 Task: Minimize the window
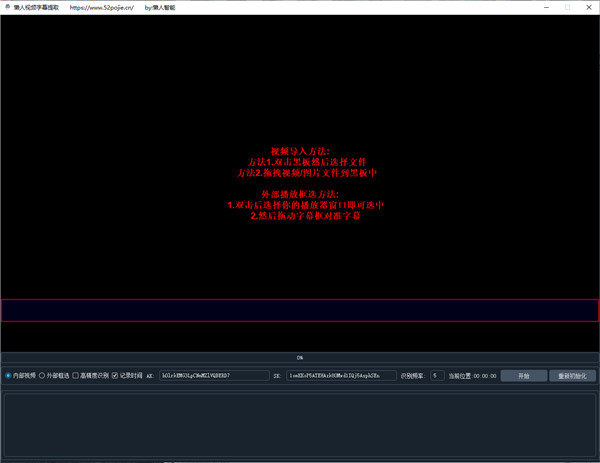[x=546, y=7]
